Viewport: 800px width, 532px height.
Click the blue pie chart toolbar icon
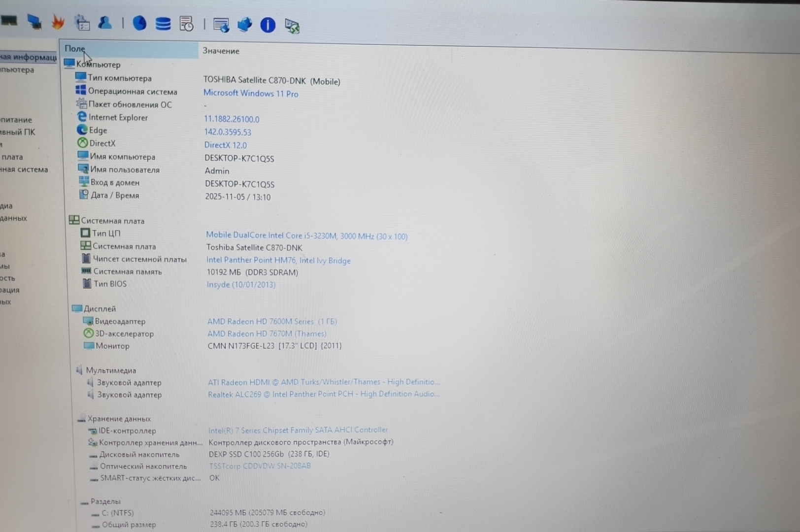pyautogui.click(x=139, y=23)
